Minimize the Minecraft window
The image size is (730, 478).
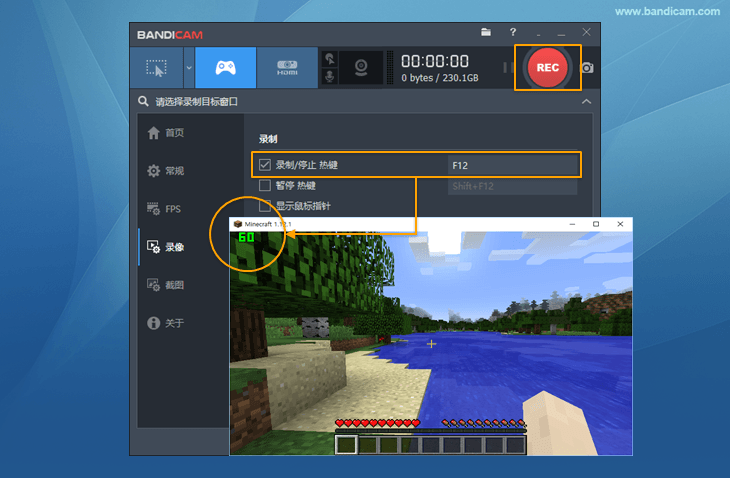coord(572,224)
